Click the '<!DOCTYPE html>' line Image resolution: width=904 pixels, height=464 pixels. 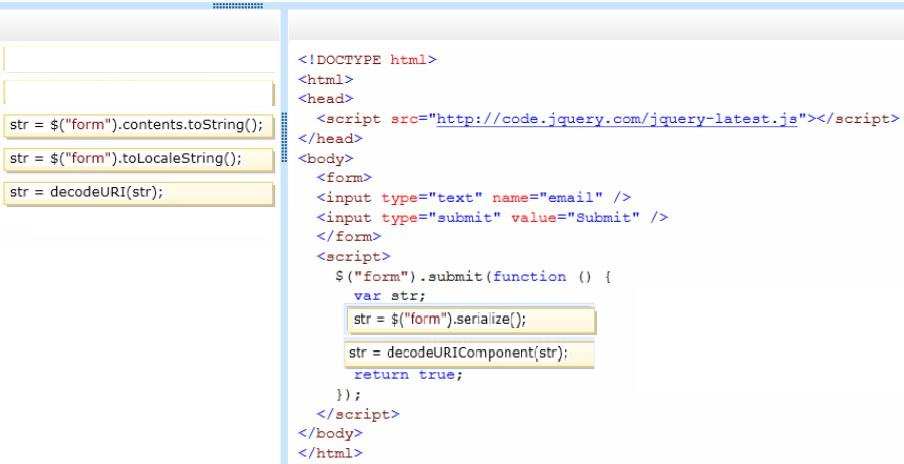tap(367, 59)
